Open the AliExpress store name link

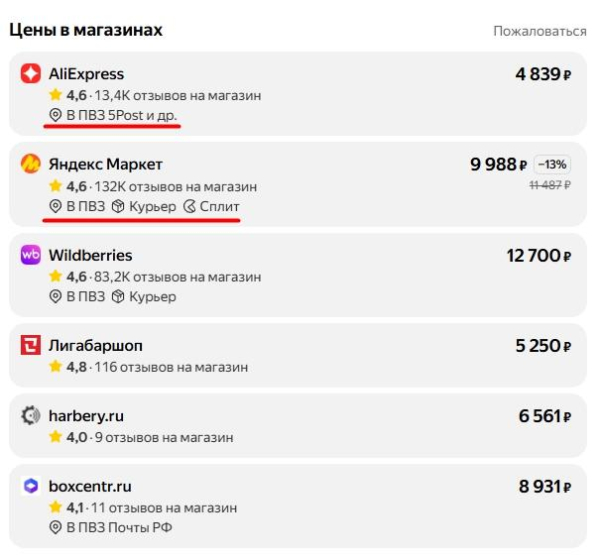[86, 74]
